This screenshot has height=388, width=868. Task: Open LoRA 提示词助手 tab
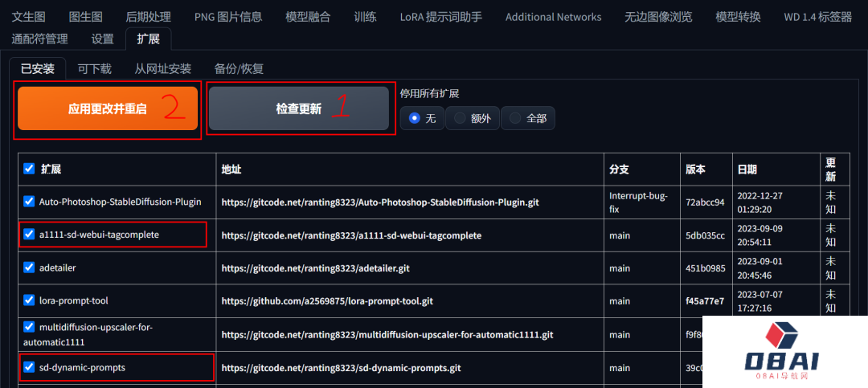440,17
